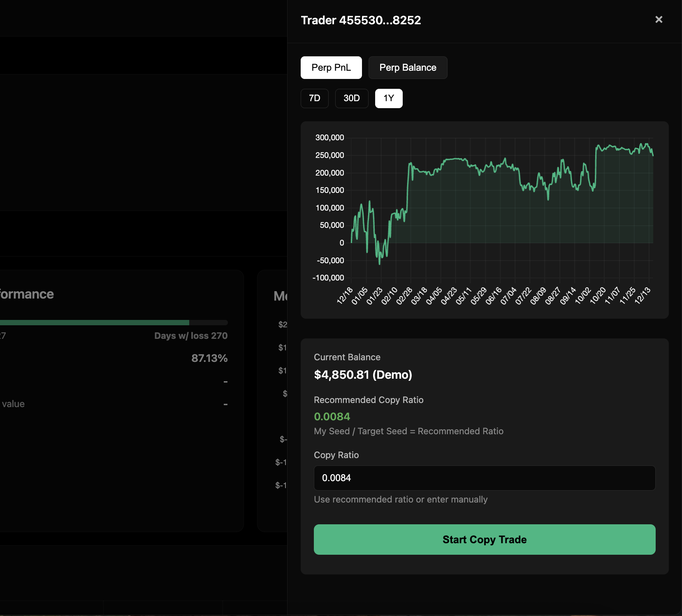Click the Start Copy Trade button
The height and width of the screenshot is (616, 682).
[x=485, y=540]
